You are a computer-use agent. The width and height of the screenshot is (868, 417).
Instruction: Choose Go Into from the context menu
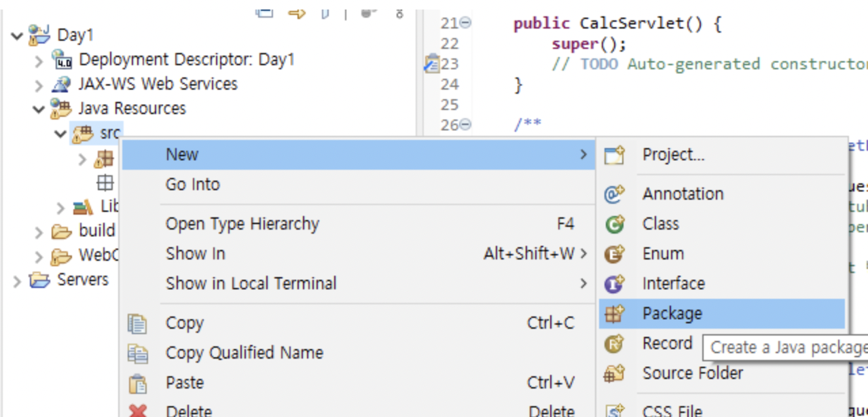tap(358, 185)
